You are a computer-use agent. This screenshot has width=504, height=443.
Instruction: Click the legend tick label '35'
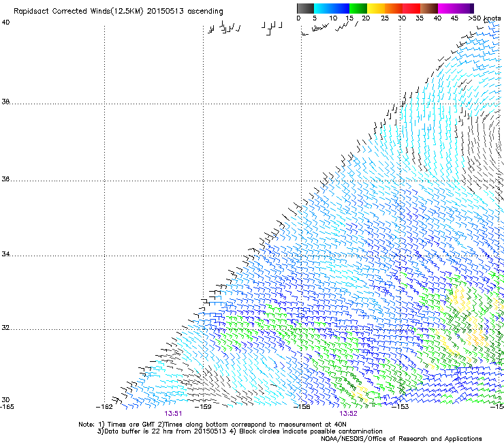tap(420, 18)
